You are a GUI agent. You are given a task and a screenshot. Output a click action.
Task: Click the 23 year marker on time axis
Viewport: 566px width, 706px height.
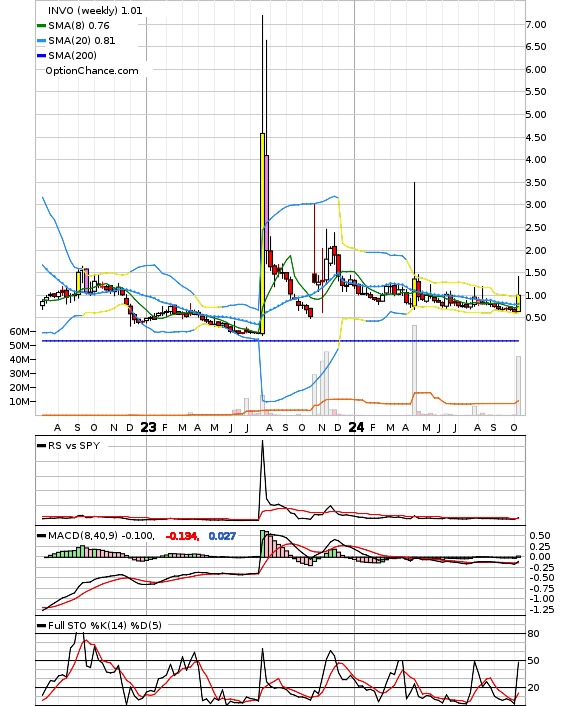point(148,427)
